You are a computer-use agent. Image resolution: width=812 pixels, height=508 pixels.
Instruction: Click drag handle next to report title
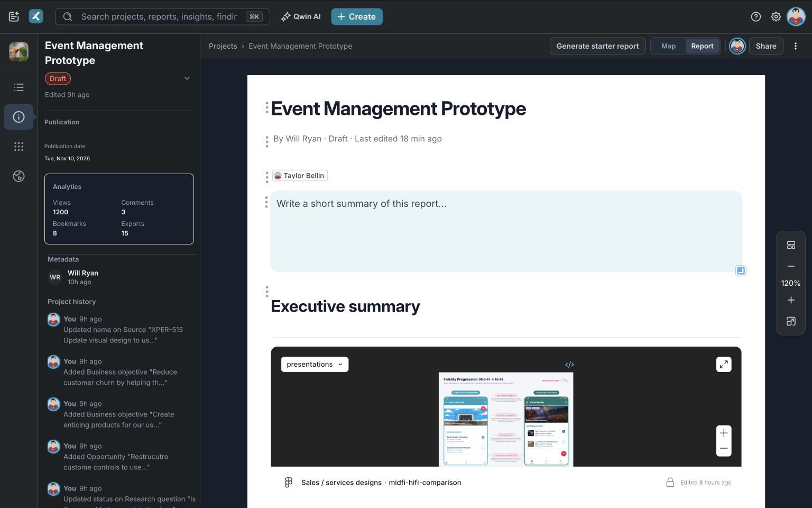click(267, 108)
